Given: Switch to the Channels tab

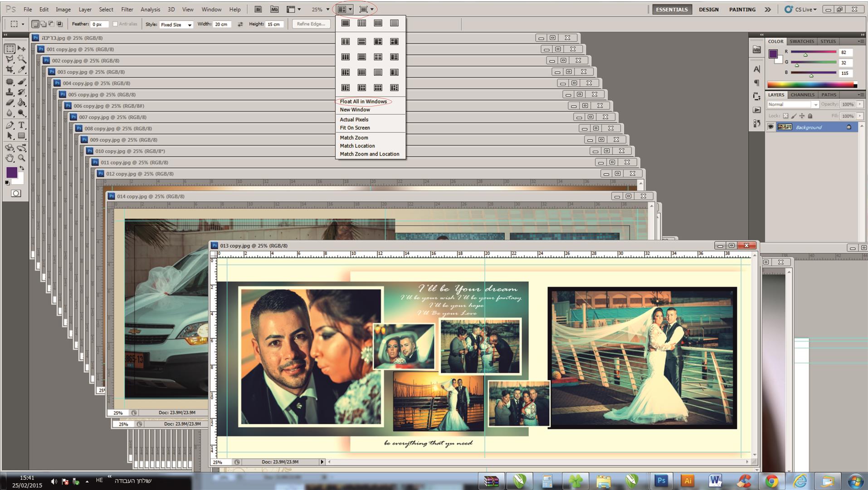Looking at the screenshot, I should point(802,95).
